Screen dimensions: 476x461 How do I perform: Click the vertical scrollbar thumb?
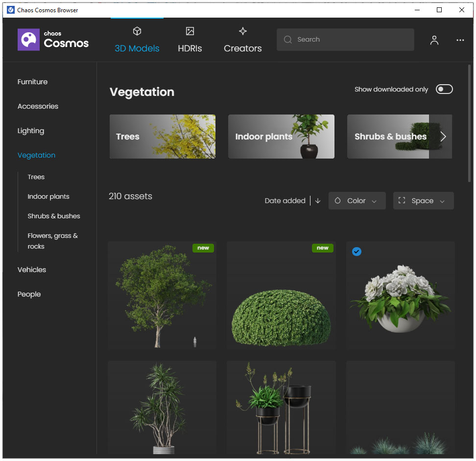(x=469, y=123)
